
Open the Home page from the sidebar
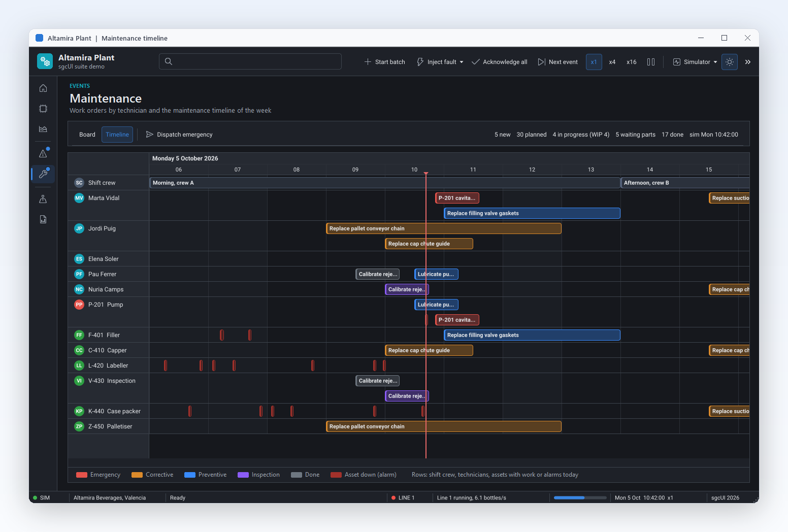click(x=43, y=88)
